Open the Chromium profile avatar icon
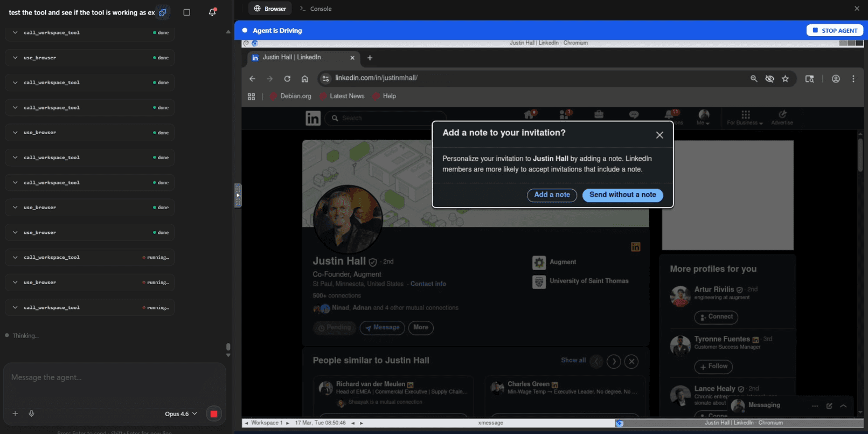The image size is (868, 434). click(836, 79)
